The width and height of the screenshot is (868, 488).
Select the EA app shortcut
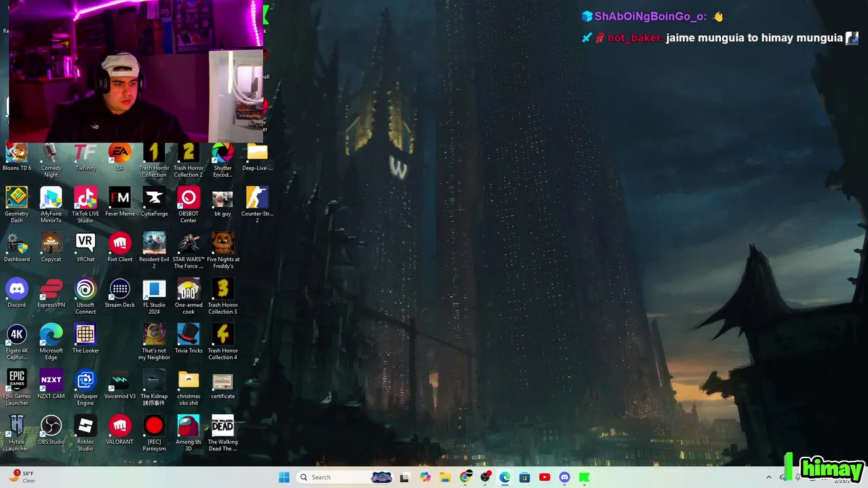coord(120,157)
